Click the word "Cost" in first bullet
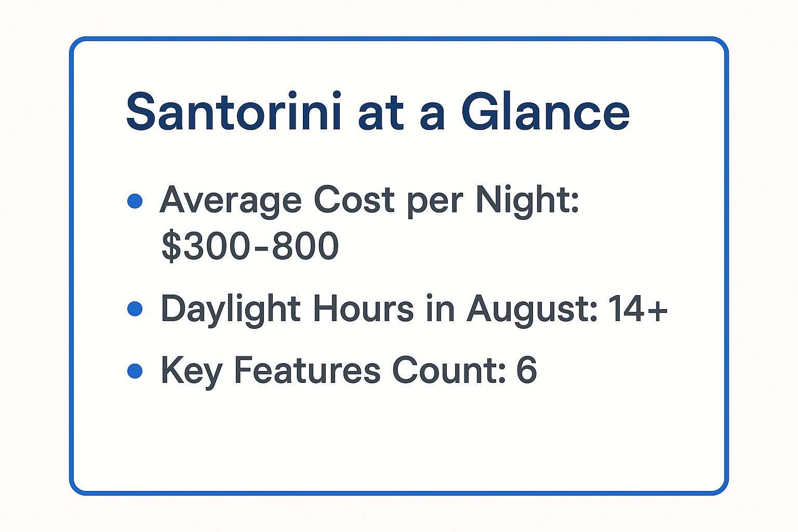 [x=354, y=200]
